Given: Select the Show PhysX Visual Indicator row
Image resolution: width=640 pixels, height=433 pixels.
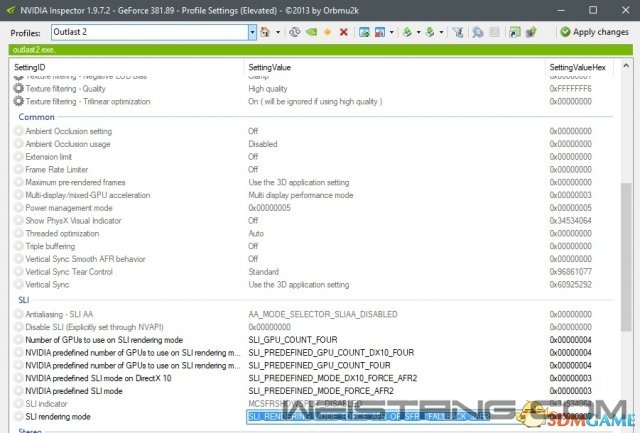Looking at the screenshot, I should click(313, 221).
